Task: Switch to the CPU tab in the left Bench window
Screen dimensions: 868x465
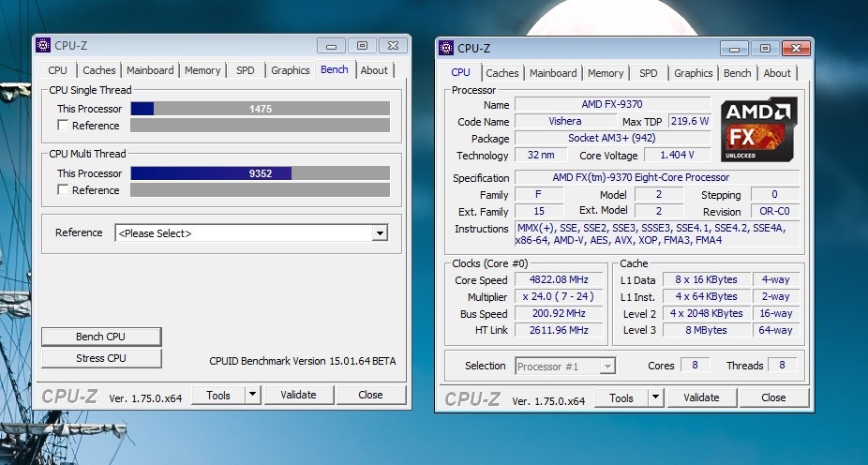Action: click(x=57, y=70)
